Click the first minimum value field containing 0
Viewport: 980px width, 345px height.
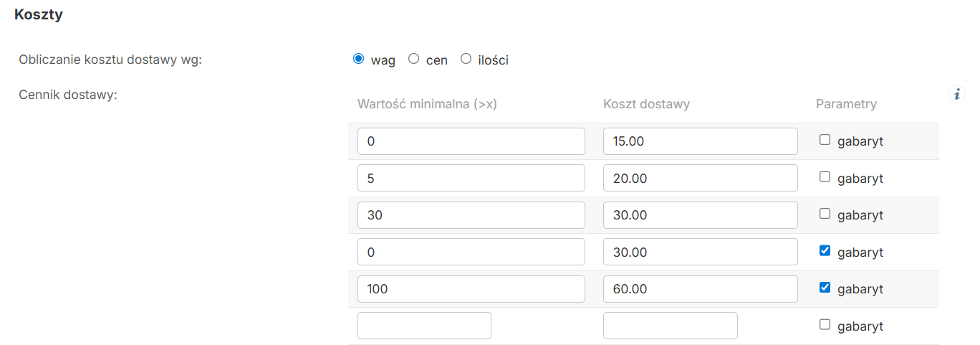point(471,141)
